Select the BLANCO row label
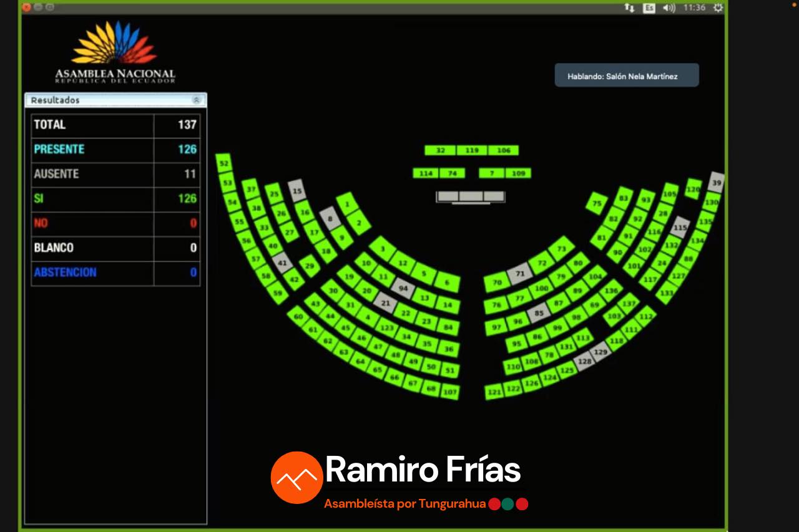This screenshot has height=532, width=799. (54, 248)
